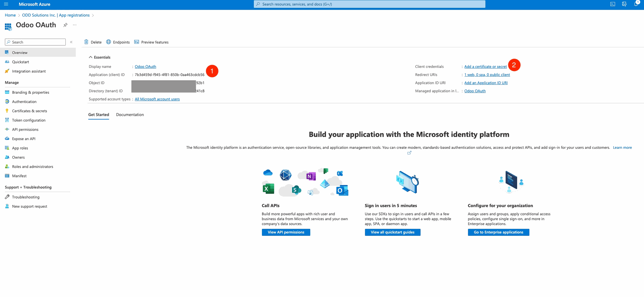Open the directories and subscriptions filter icon
This screenshot has width=644, height=297.
[x=624, y=4]
